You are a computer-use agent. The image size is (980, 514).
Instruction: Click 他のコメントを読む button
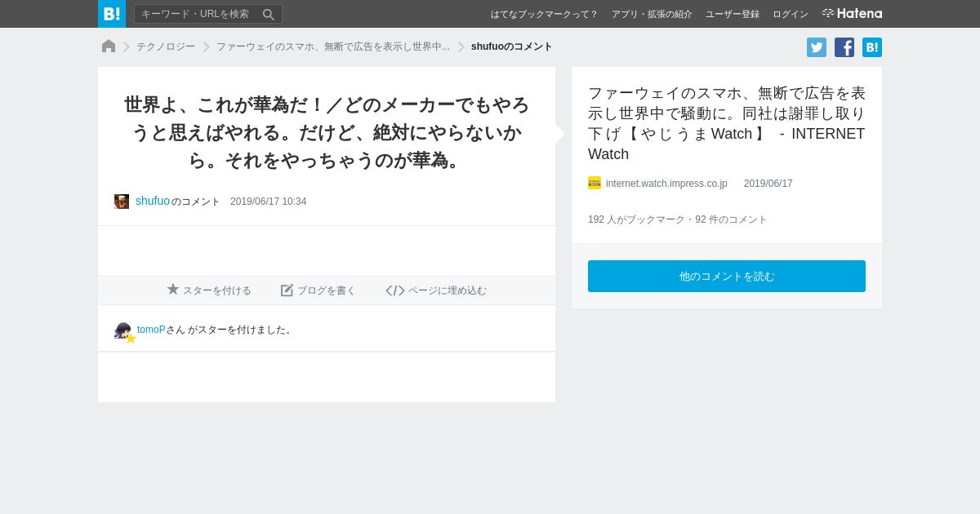coord(727,276)
